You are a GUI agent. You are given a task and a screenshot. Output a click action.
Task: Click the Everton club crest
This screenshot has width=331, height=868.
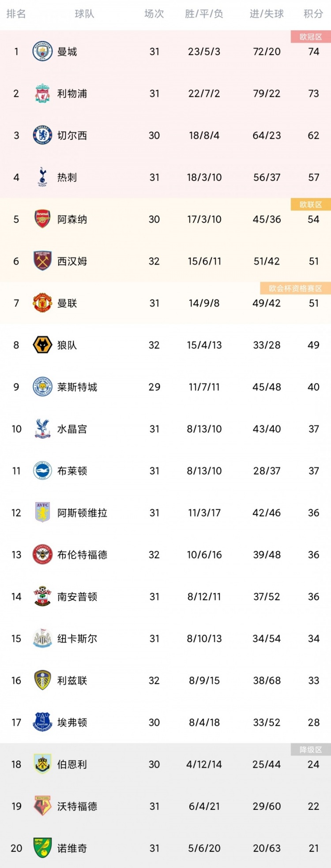[42, 722]
